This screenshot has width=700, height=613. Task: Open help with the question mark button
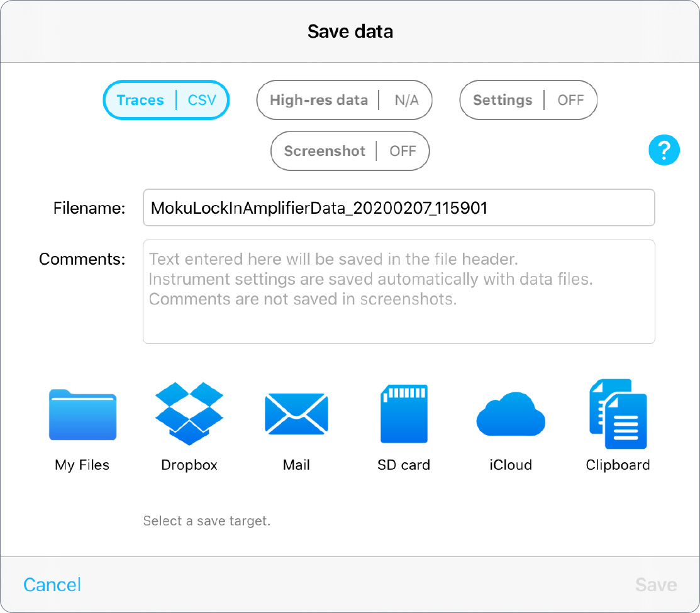664,150
